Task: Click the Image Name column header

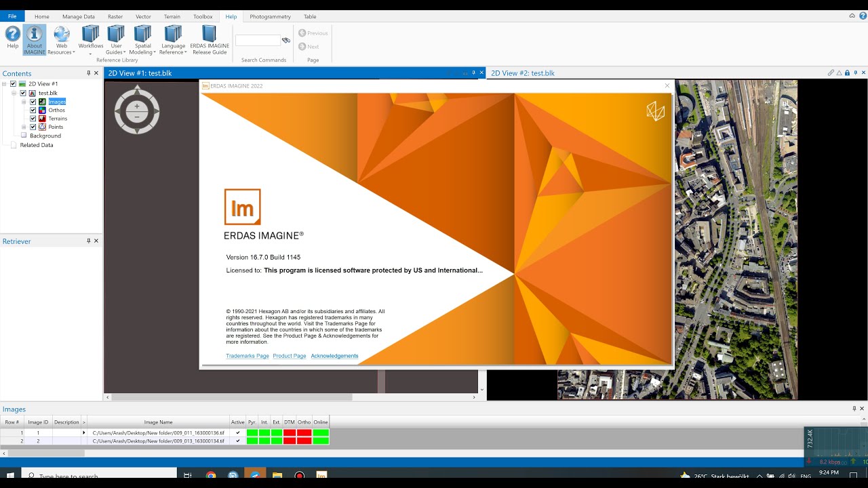Action: (158, 422)
